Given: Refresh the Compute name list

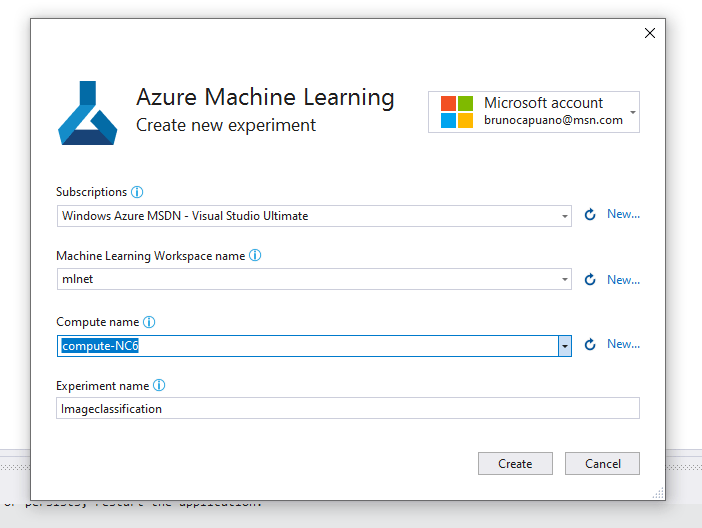Looking at the screenshot, I should [590, 345].
